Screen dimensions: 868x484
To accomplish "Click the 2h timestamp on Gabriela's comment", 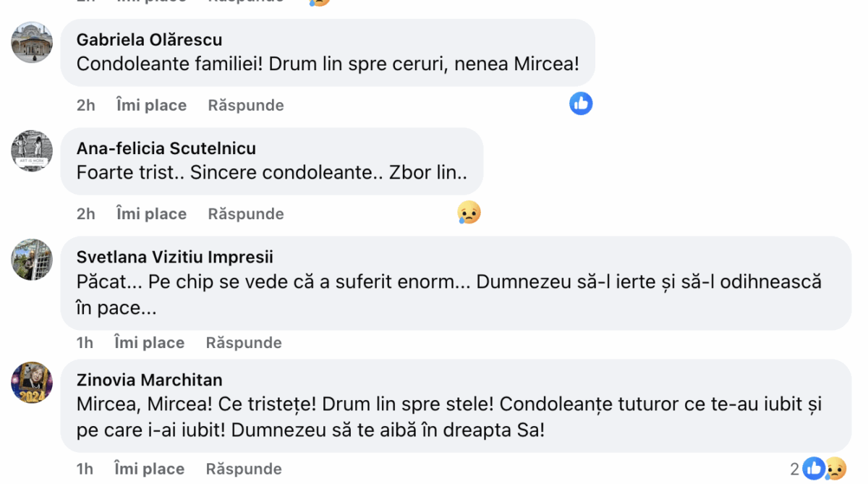I will pos(85,104).
